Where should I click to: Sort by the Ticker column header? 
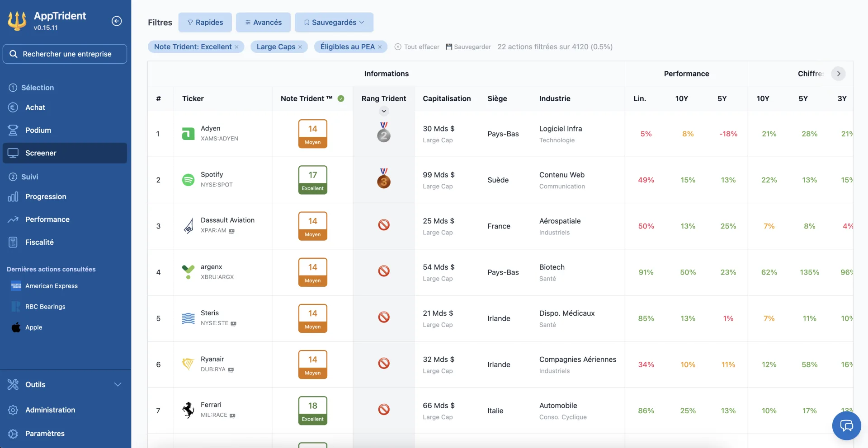point(193,98)
